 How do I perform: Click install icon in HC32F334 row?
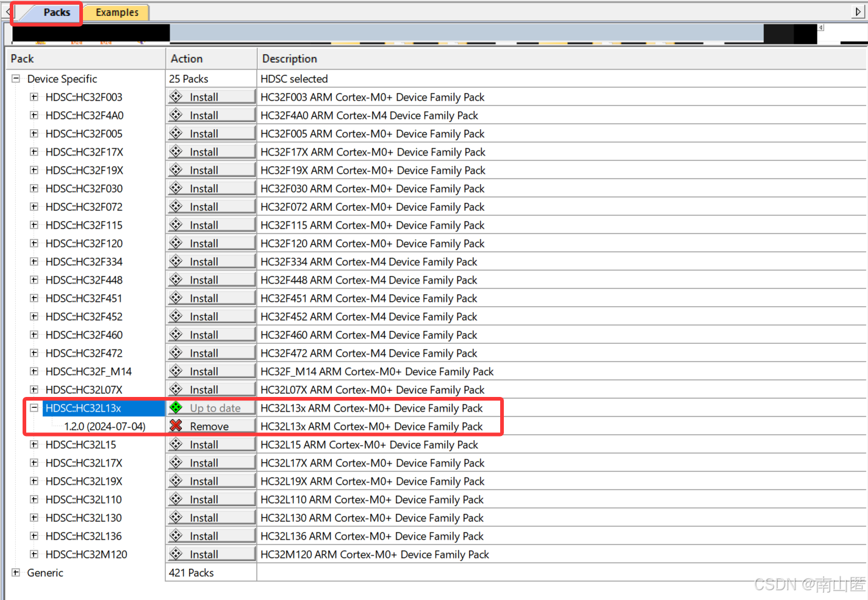tap(176, 261)
